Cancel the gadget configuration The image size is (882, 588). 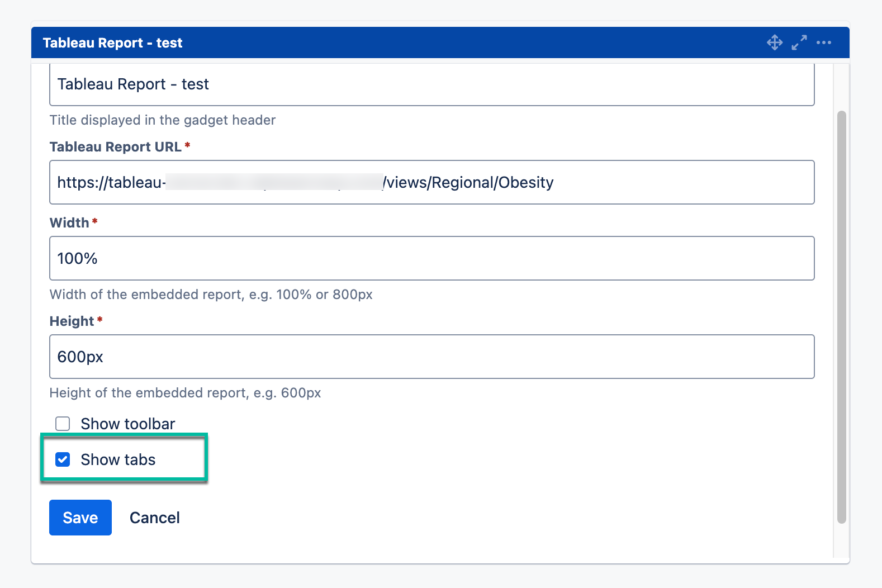click(x=155, y=518)
